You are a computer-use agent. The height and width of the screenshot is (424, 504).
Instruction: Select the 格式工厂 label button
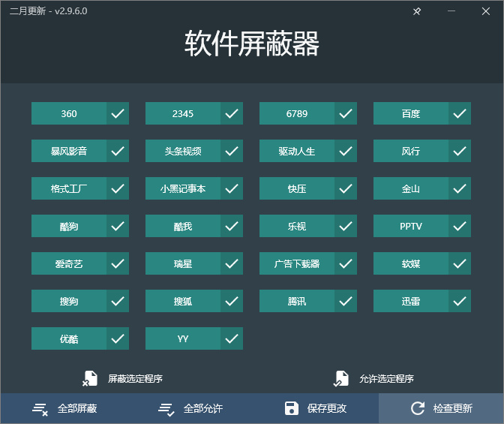(x=69, y=188)
